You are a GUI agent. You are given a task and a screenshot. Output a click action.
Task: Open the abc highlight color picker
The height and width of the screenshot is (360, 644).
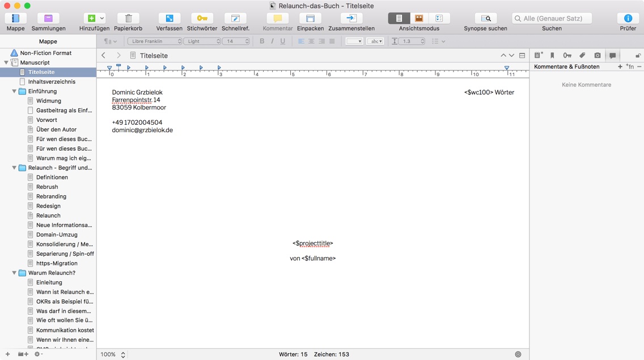click(x=375, y=41)
